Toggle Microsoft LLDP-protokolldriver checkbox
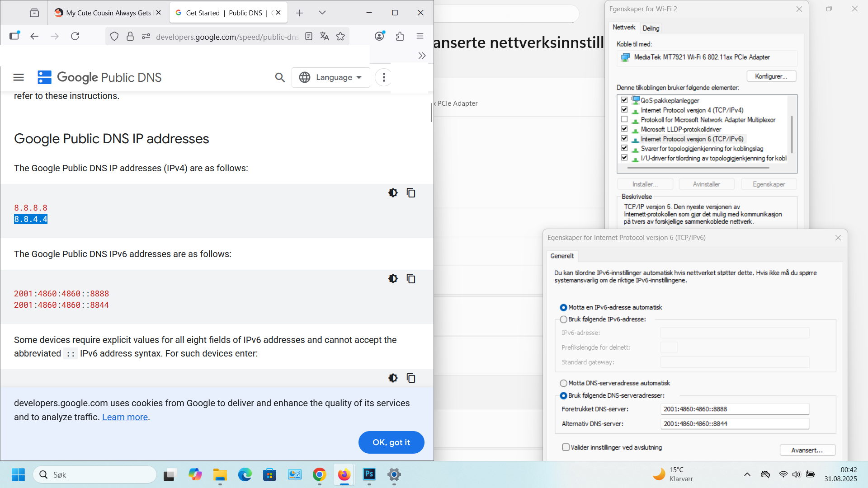Screen dimensions: 868x488 (x=624, y=129)
